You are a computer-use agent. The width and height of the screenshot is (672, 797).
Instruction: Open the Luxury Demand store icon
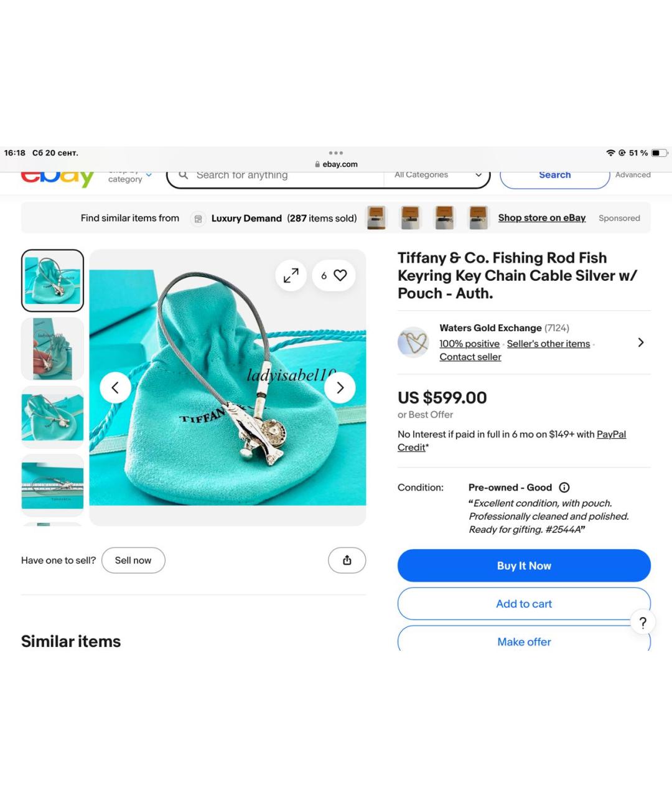(198, 219)
